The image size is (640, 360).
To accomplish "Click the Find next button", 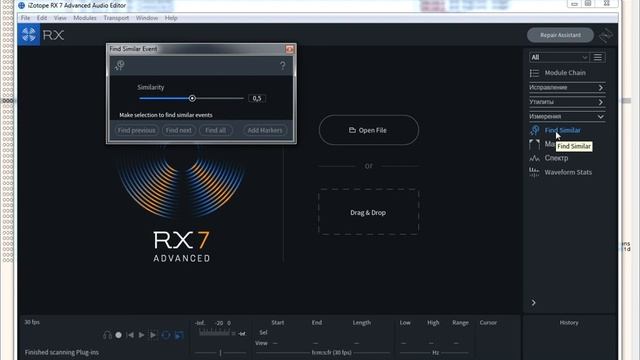I will click(178, 130).
